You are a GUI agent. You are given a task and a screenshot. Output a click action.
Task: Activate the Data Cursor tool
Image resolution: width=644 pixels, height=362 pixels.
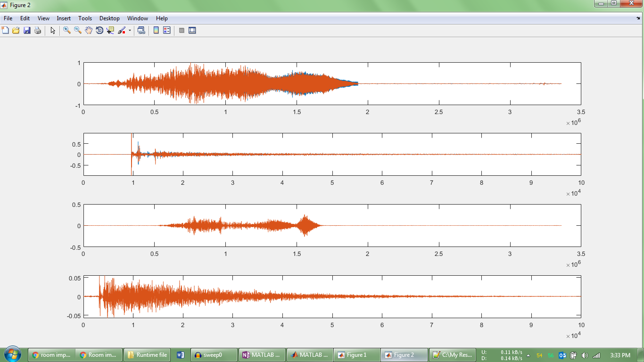tap(110, 30)
